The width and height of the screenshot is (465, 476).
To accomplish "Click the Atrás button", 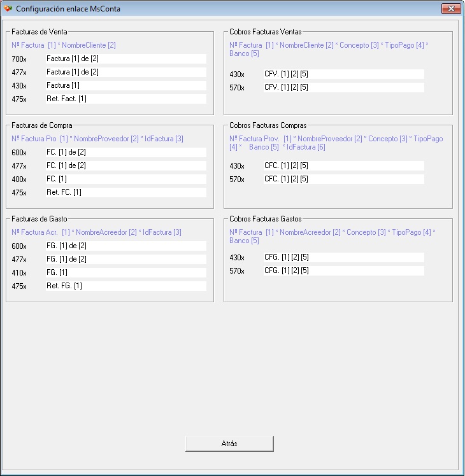I will (x=229, y=444).
